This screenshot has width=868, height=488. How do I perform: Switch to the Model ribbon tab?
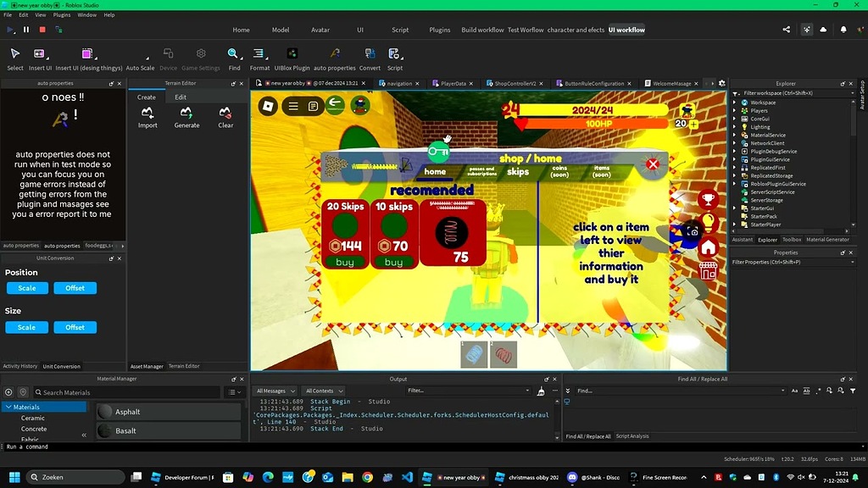281,30
